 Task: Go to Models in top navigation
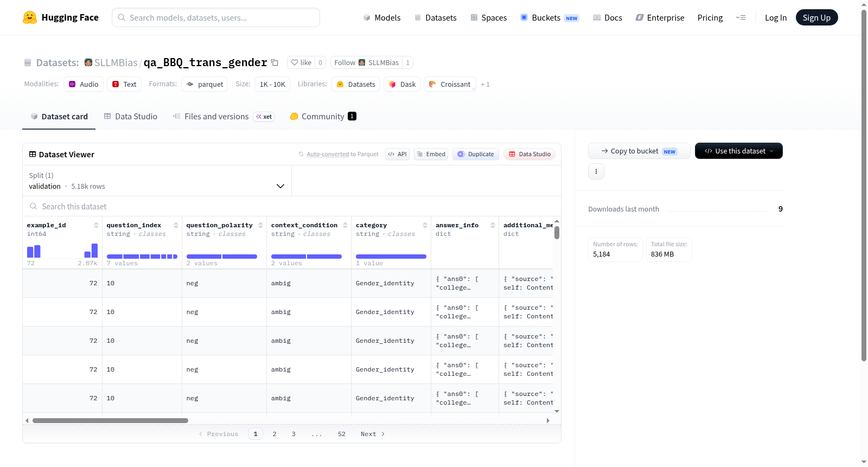click(x=382, y=17)
